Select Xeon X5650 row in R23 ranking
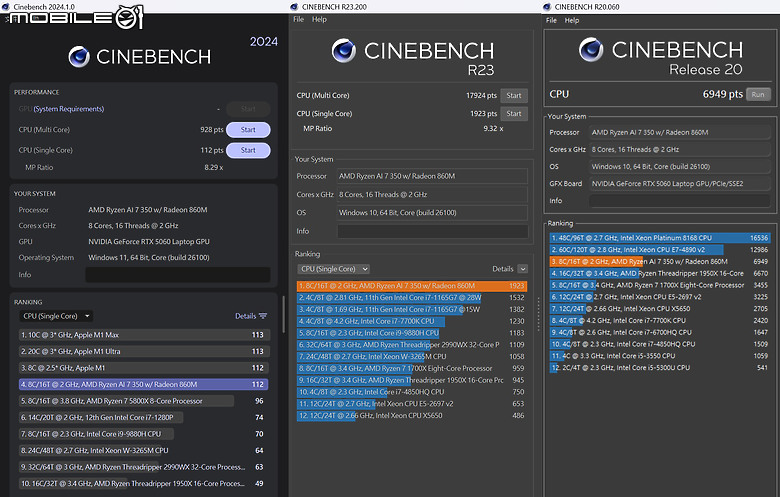The height and width of the screenshot is (497, 780). click(412, 416)
